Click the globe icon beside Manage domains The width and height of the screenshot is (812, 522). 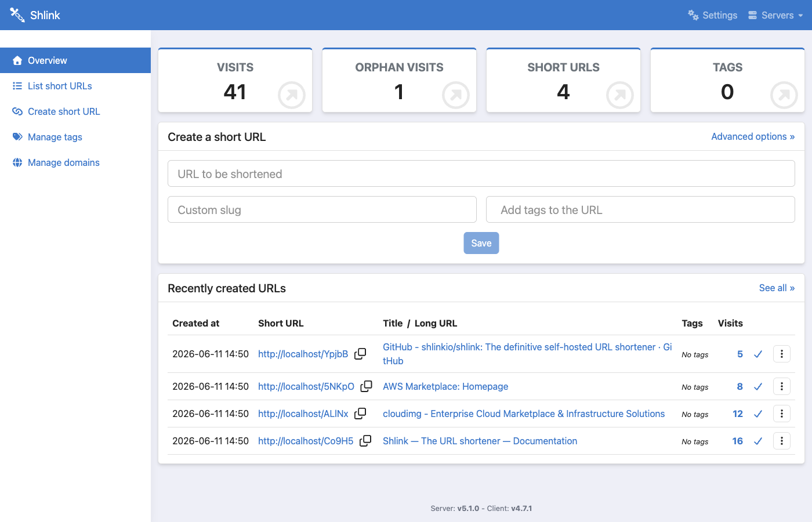click(17, 162)
